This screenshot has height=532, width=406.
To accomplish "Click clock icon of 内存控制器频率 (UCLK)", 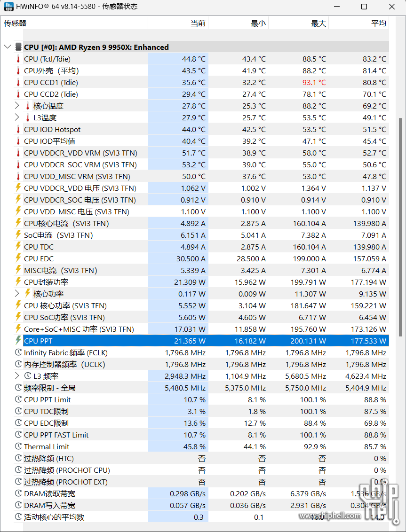I will tap(18, 364).
